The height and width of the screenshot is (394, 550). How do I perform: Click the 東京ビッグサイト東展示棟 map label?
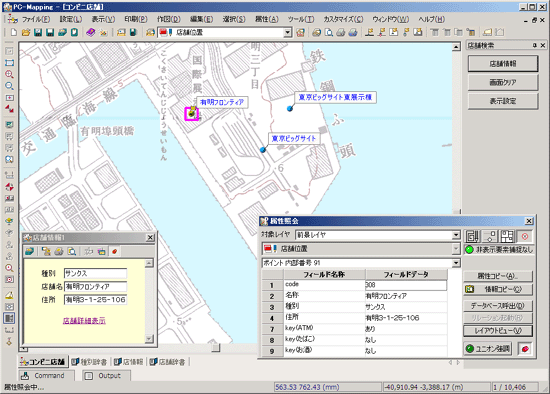[335, 97]
